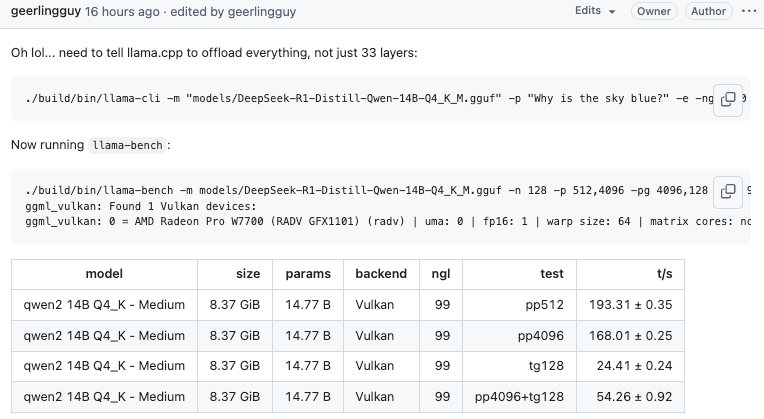Copy the llama-bench command code block
Viewport: 764px width, 419px height.
click(727, 191)
